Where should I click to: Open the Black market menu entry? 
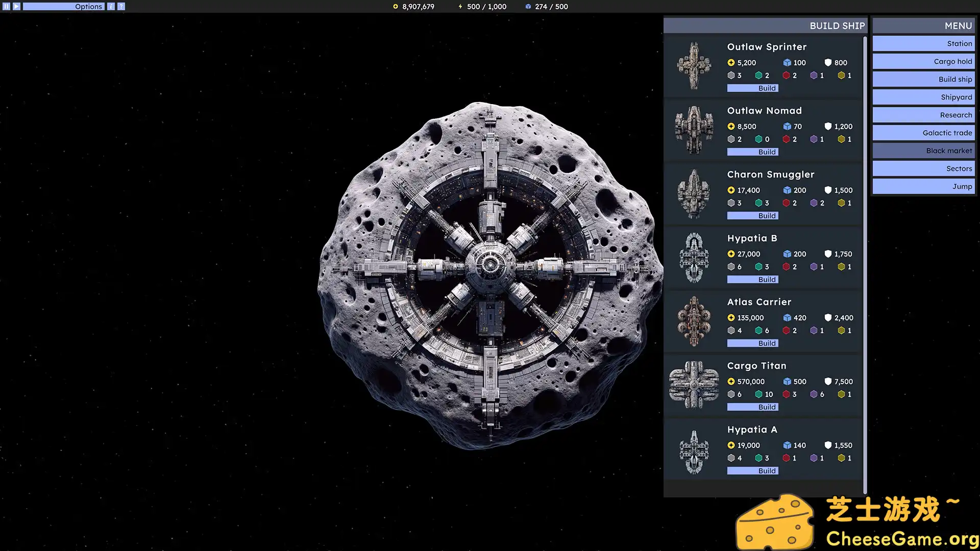pos(923,151)
